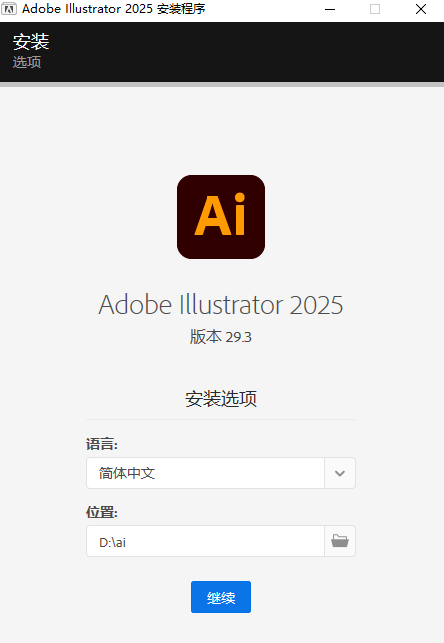
Task: Minimize the installer window
Action: [330, 9]
